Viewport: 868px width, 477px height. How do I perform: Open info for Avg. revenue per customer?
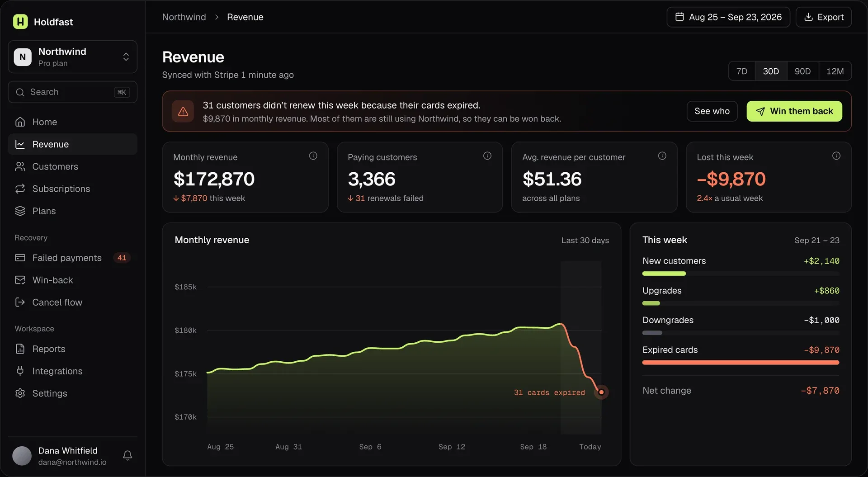coord(662,156)
